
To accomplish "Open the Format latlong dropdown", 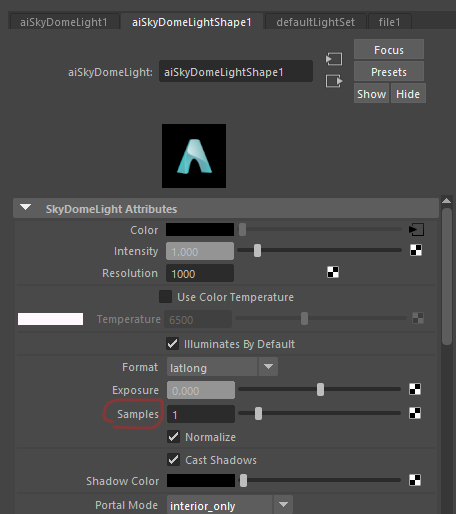I will pyautogui.click(x=222, y=367).
